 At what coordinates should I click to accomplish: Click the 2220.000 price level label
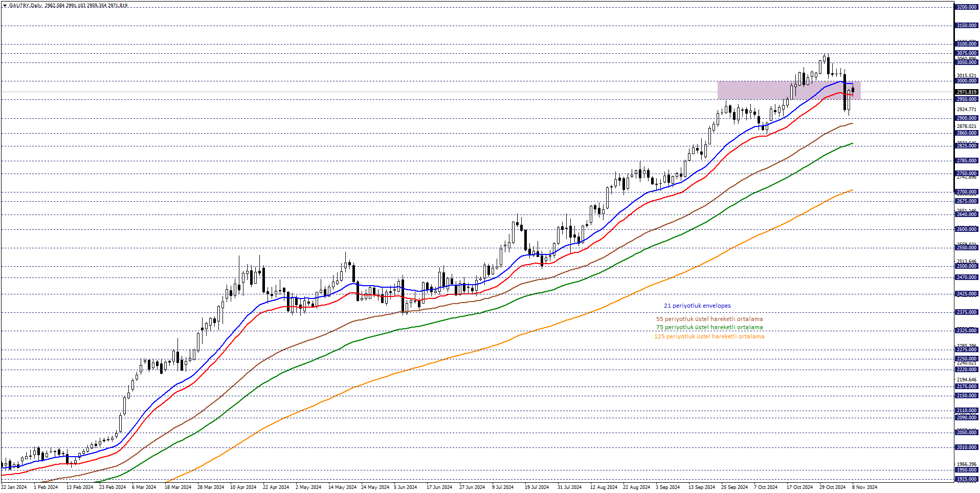pos(967,370)
